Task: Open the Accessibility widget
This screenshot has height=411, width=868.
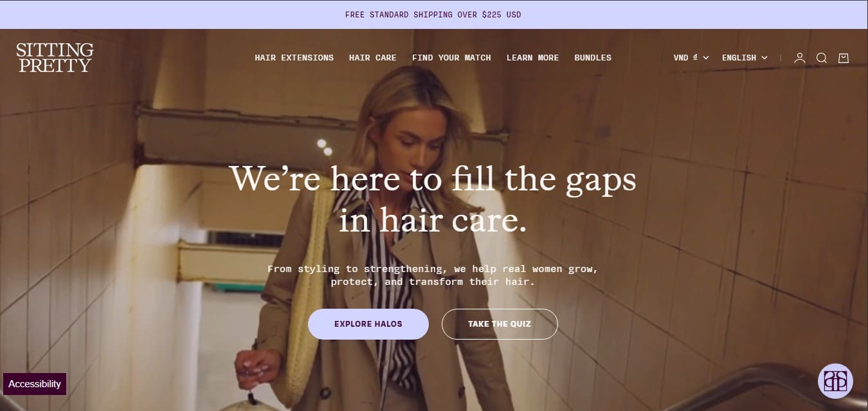Action: [x=35, y=384]
